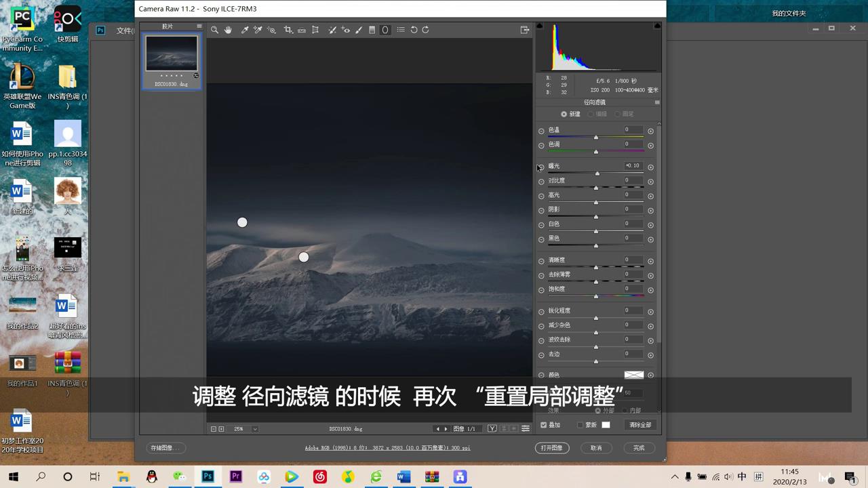Open the Radial Filter panel menu

tap(656, 102)
